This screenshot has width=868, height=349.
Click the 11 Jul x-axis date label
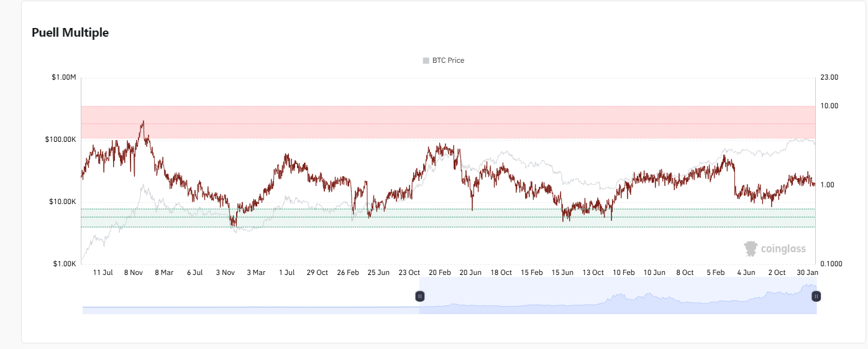tap(103, 272)
